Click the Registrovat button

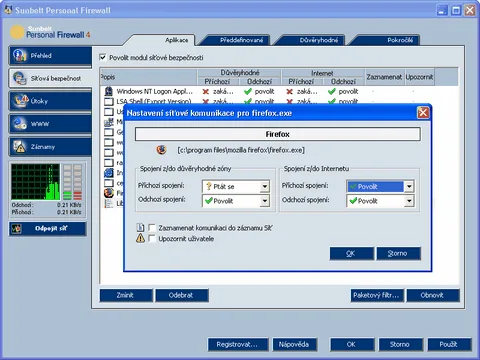pos(238,344)
